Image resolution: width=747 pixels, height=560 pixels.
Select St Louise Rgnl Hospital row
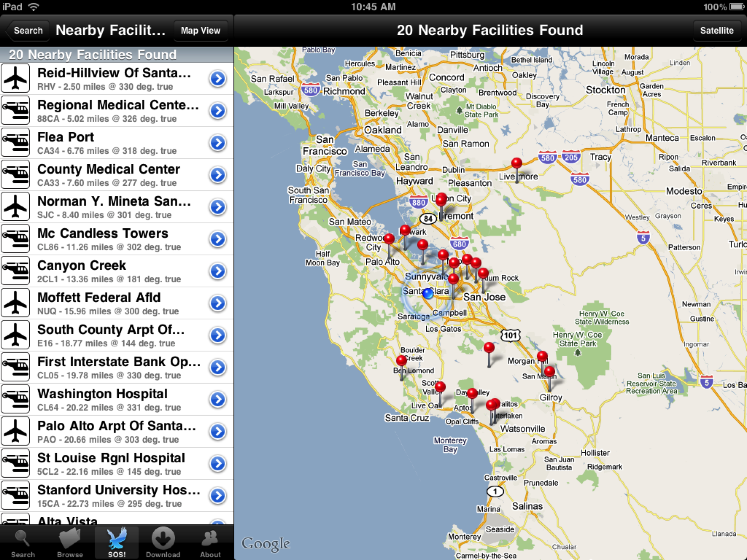[117, 463]
